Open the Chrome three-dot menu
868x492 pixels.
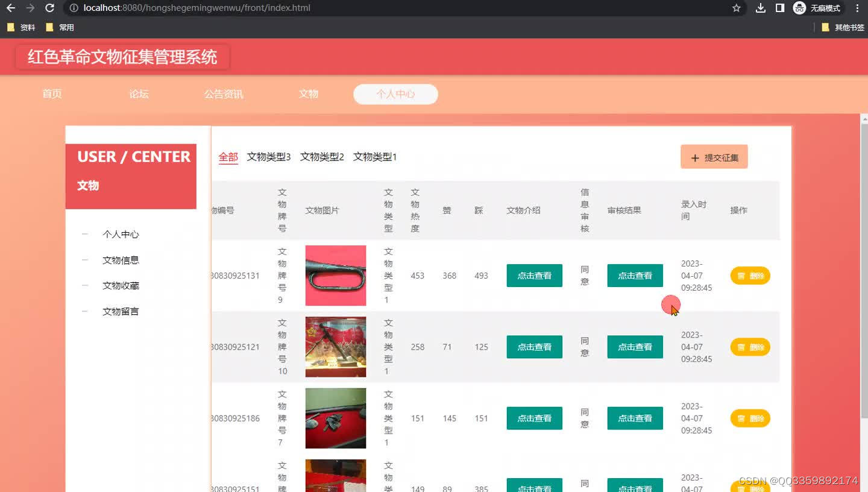(x=857, y=8)
